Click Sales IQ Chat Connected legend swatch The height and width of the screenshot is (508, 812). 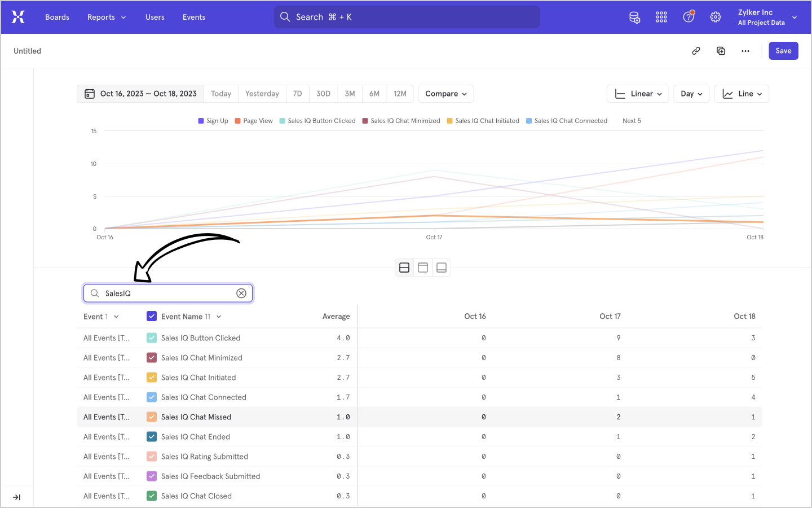(529, 121)
